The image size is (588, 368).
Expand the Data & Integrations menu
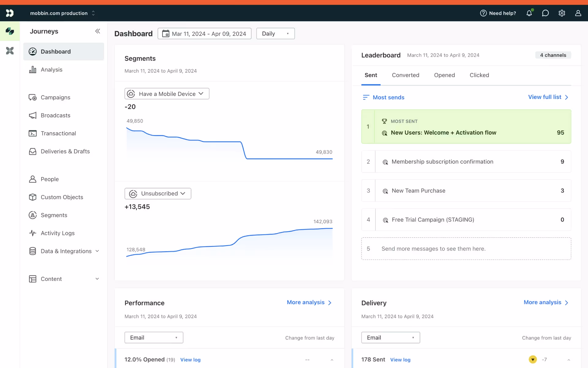click(x=97, y=251)
